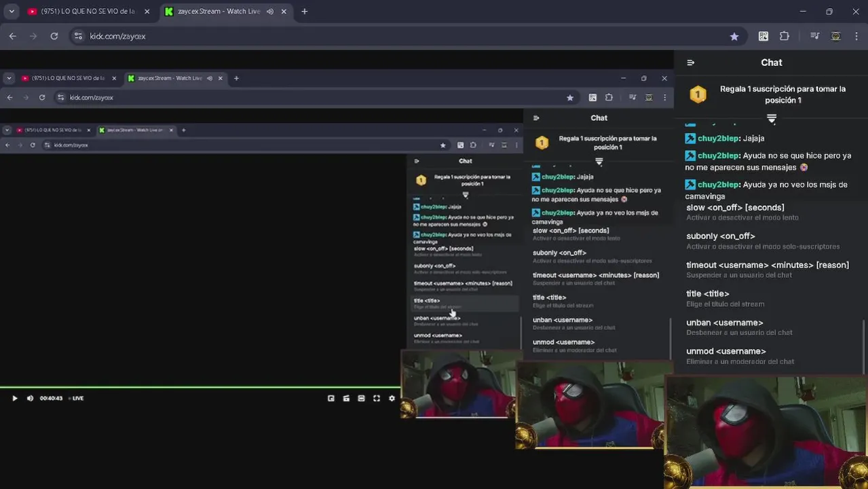Click the gold number 1 badge in outer chat
This screenshot has width=868, height=489.
[698, 94]
